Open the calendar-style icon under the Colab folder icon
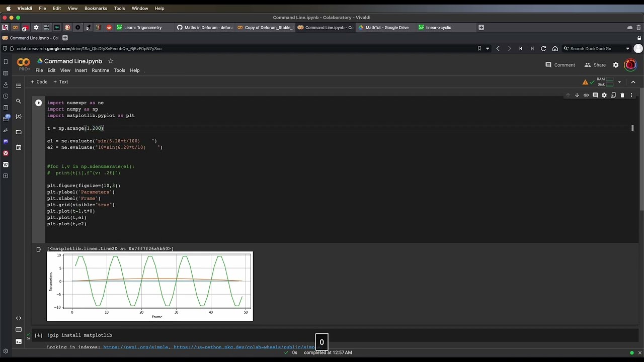 tap(19, 147)
